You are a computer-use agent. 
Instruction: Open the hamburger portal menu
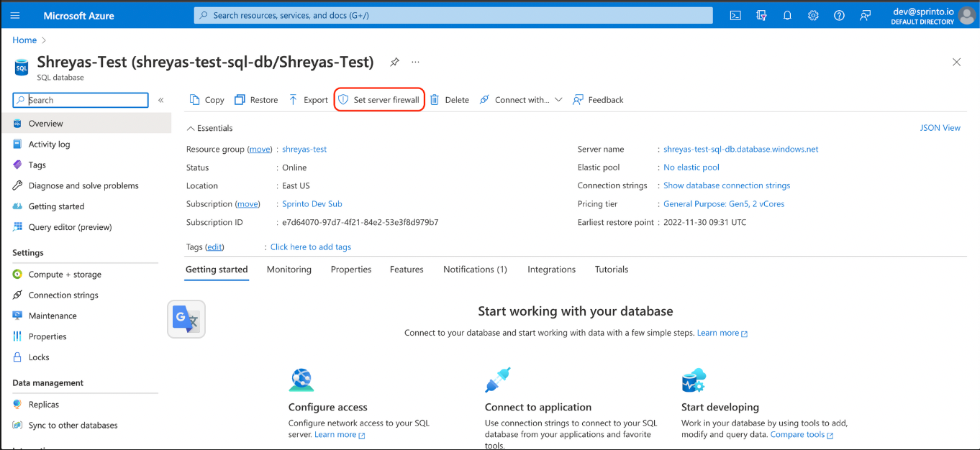coord(15,15)
